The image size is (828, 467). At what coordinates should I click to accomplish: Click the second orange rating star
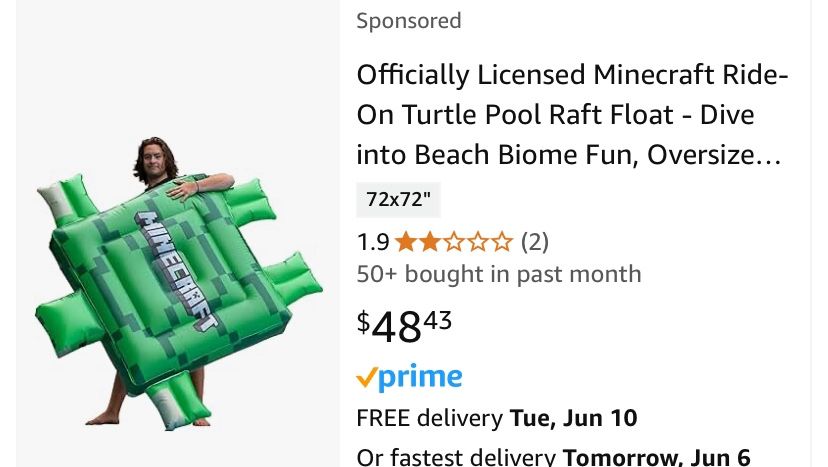[430, 242]
